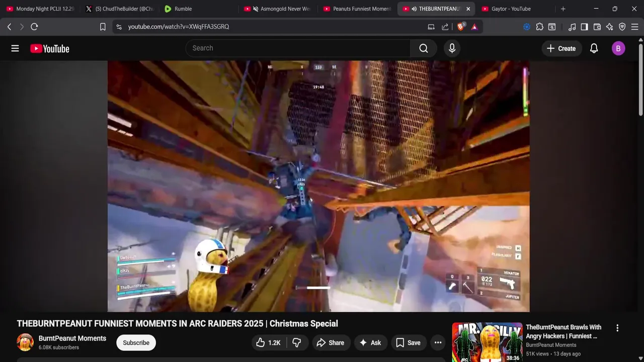Click the '6.08K subscribers' text

coord(59,347)
